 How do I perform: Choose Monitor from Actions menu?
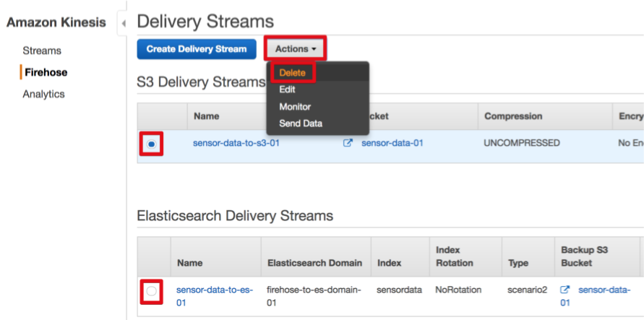[295, 107]
